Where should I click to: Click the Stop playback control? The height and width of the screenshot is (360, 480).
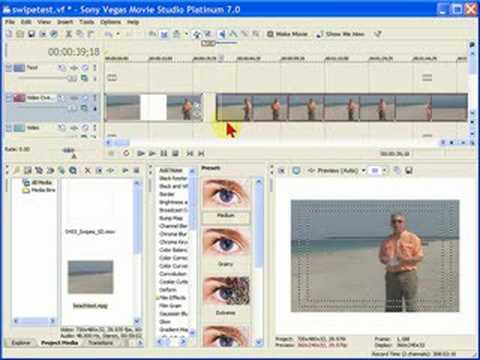click(175, 153)
